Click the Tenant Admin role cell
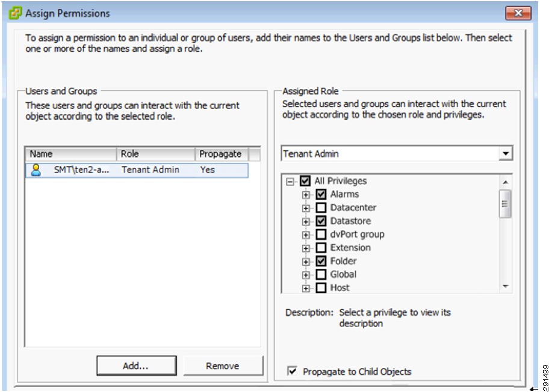Screen dimensions: 549x392 (x=150, y=170)
